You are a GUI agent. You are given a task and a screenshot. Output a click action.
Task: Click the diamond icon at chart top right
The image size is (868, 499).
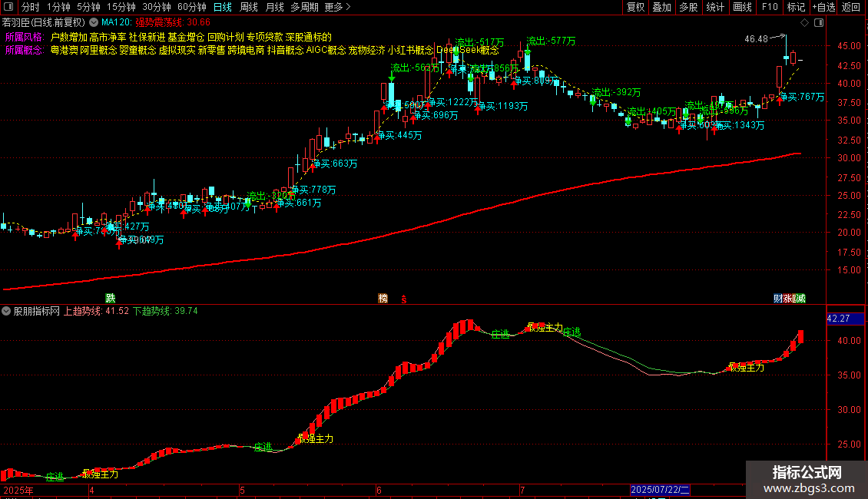coord(804,23)
